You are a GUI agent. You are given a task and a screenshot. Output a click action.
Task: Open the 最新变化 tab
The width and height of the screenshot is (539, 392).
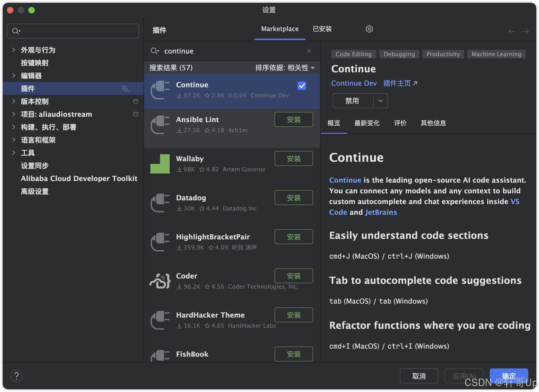pyautogui.click(x=367, y=123)
